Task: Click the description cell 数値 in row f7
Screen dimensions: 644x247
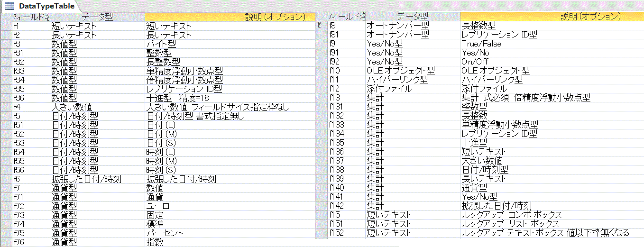Action: 230,188
